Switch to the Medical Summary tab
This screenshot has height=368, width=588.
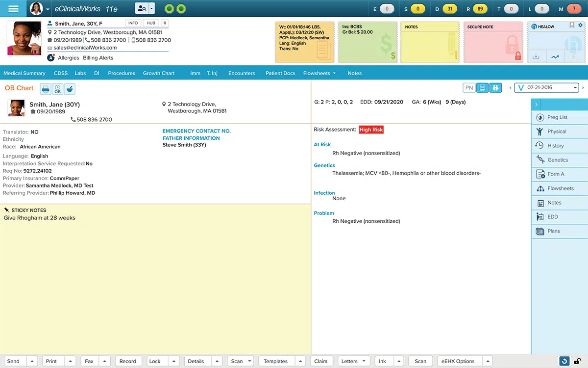pos(24,73)
